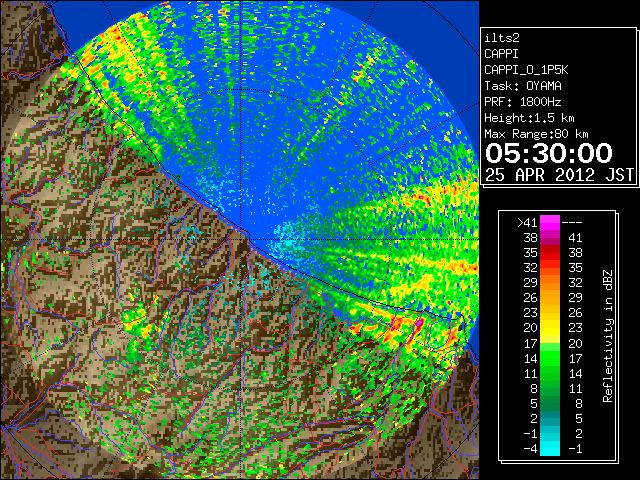The image size is (640, 480).
Task: Click the yellow 20 dBZ legend swatch
Action: pyautogui.click(x=550, y=328)
